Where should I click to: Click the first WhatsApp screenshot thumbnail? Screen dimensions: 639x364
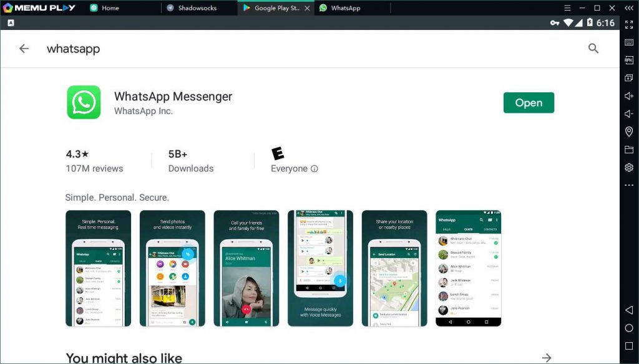(98, 268)
